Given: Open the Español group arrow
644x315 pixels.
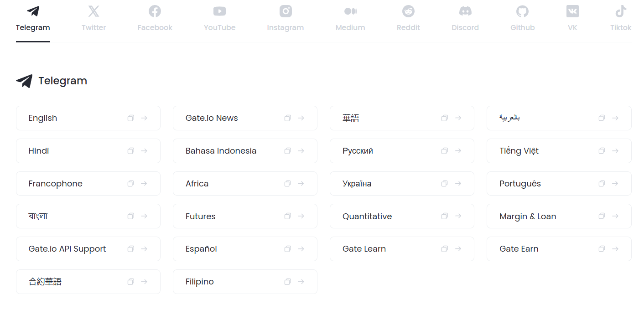Looking at the screenshot, I should [x=301, y=249].
